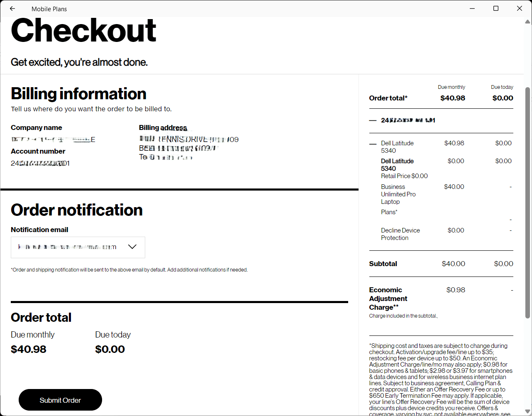
Task: Maximize the Mobile Plans window
Action: [x=495, y=9]
